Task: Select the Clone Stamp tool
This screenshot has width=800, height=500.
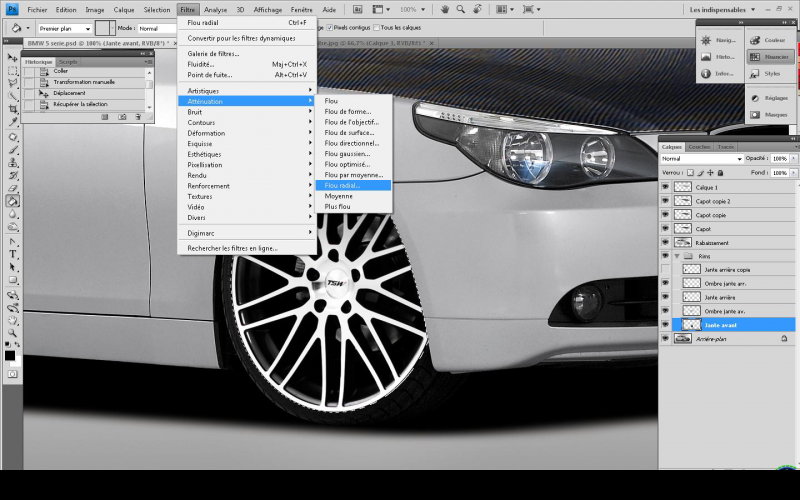Action: [13, 163]
